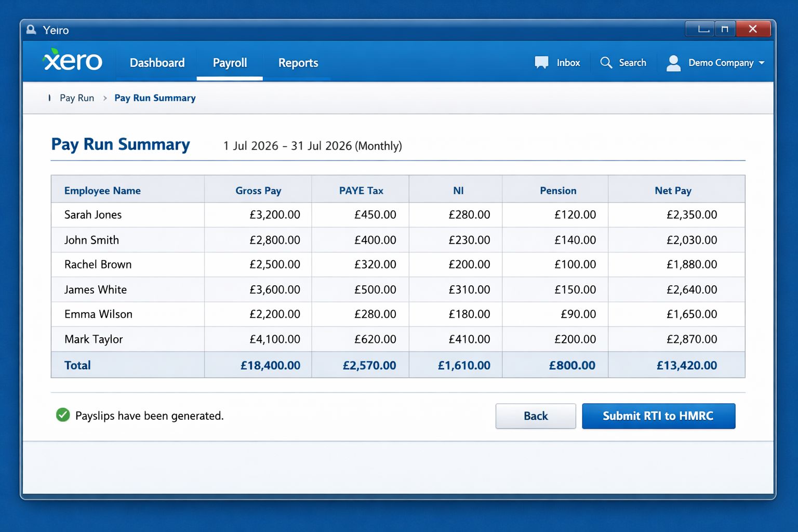Click Mark Taylor gross pay £4,100.00
This screenshot has height=532, width=798.
pyautogui.click(x=275, y=339)
